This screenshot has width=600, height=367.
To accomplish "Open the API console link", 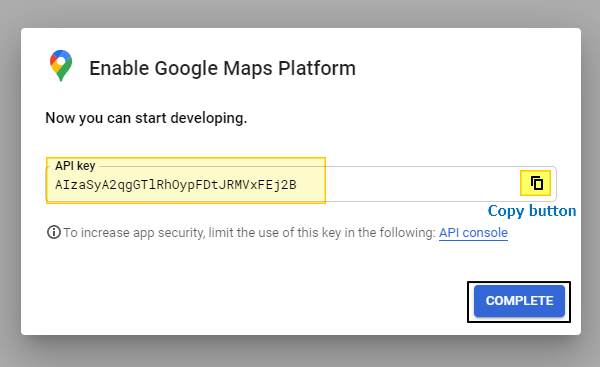I will click(473, 233).
